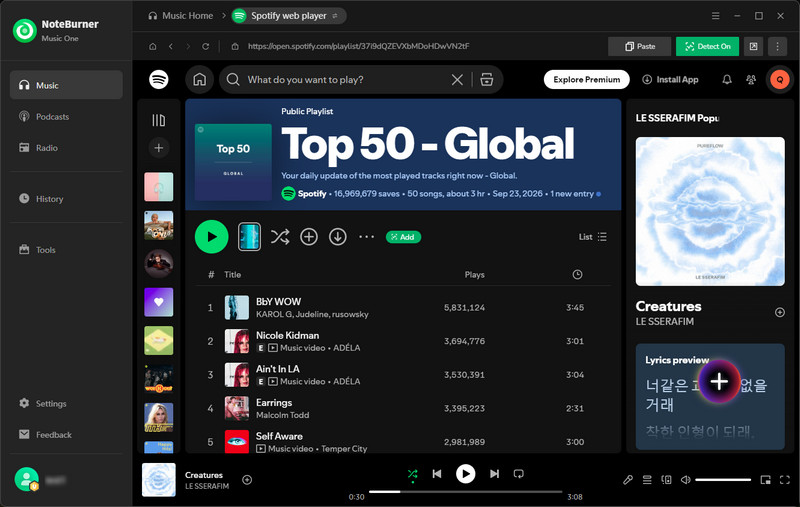This screenshot has height=507, width=800.
Task: Adjust the volume slider
Action: tap(723, 479)
